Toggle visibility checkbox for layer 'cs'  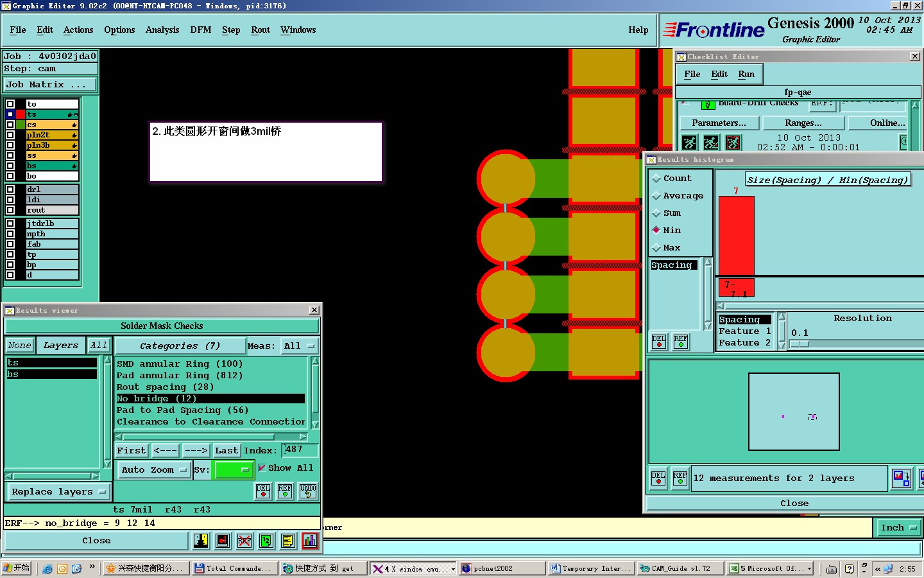tap(10, 125)
